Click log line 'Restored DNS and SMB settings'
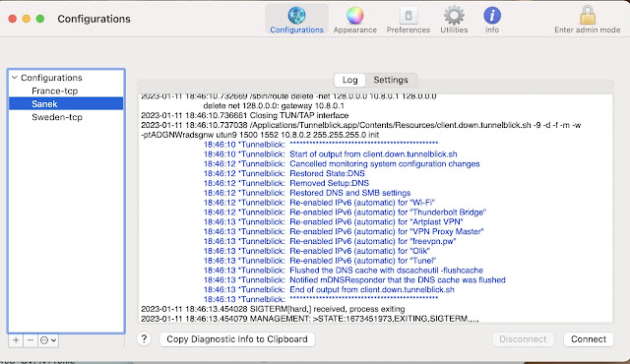The width and height of the screenshot is (630, 364). (x=307, y=193)
